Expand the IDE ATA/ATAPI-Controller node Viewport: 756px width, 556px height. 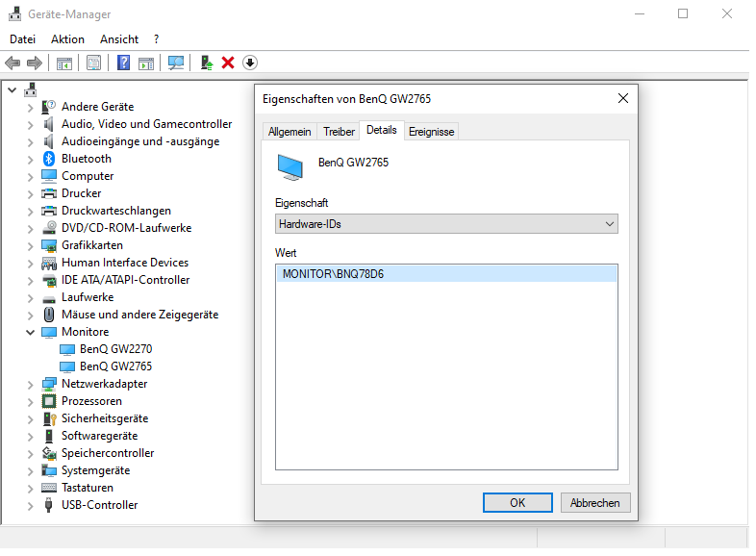pyautogui.click(x=30, y=281)
